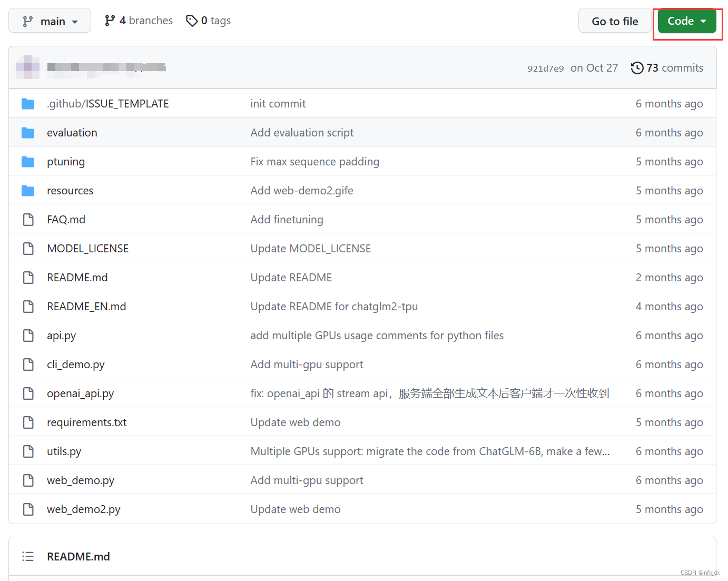Viewport: 728px width, 581px height.
Task: Open the main branch dropdown
Action: [x=50, y=21]
